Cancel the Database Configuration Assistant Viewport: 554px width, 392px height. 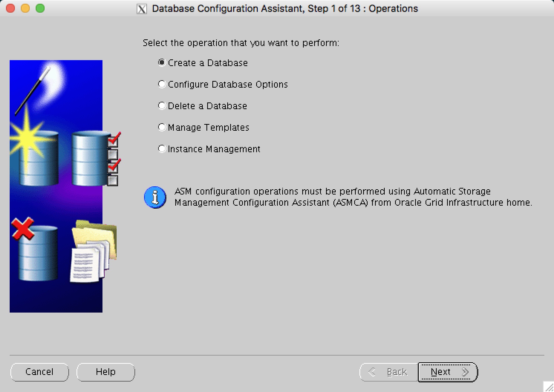tap(39, 372)
